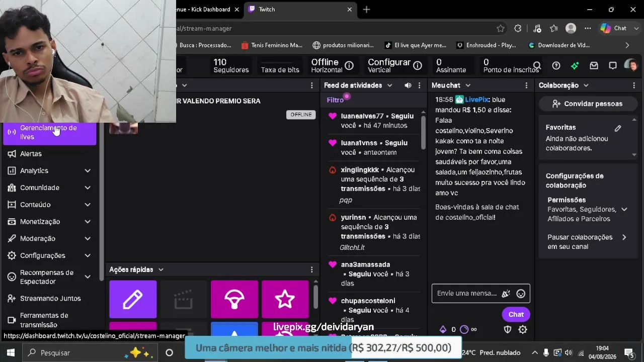The height and width of the screenshot is (362, 644).
Task: Open Activity Feed panel options menu
Action: 419,85
